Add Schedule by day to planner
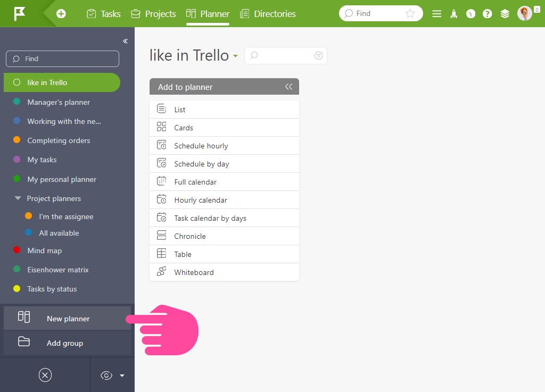545x392 pixels. [224, 163]
